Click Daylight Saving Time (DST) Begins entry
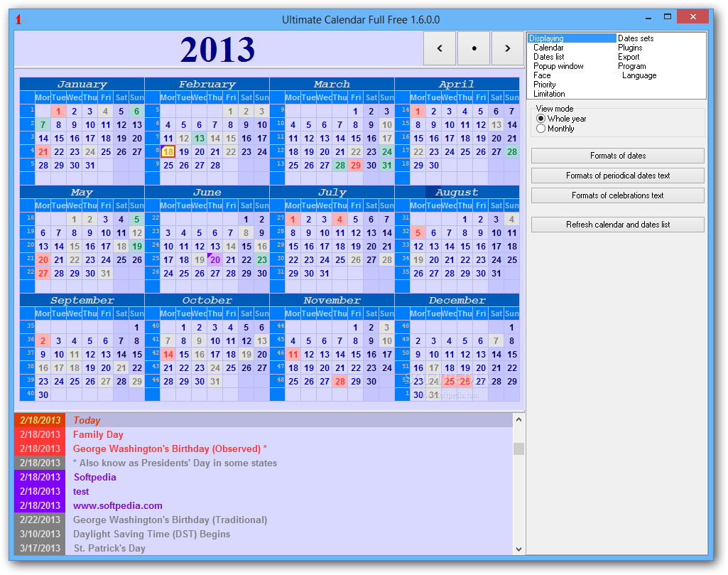This screenshot has width=728, height=575. (x=264, y=534)
